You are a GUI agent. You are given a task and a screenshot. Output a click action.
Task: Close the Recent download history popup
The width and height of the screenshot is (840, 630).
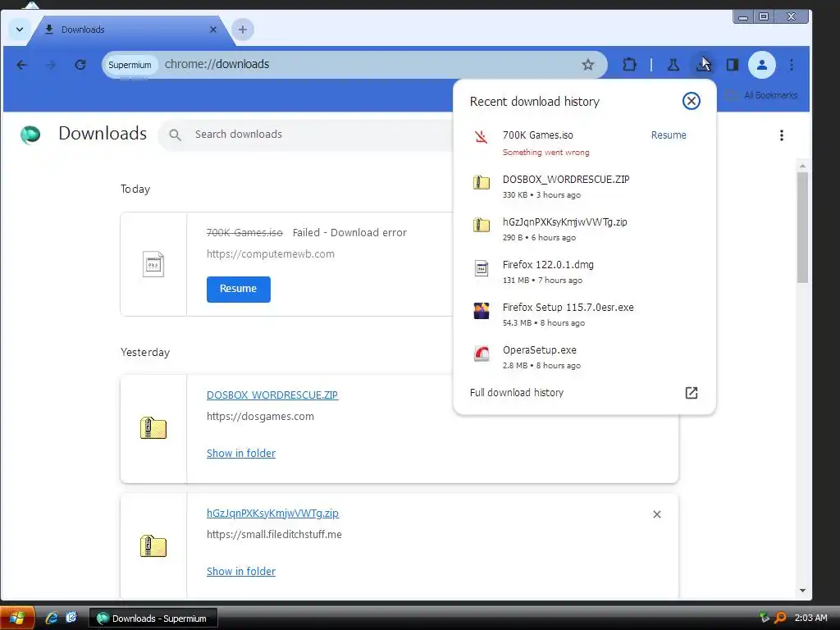tap(691, 101)
